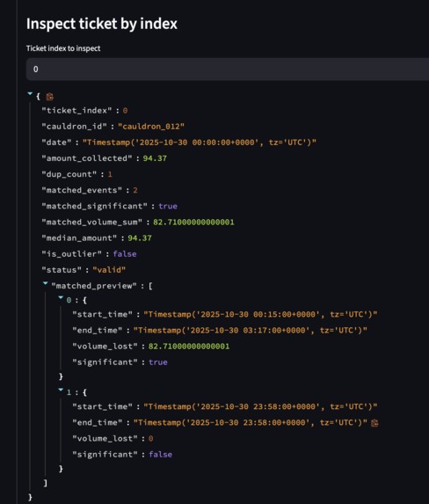Viewport: 429px width, 504px height.
Task: Click the first event volume_lost value
Action: pos(189,347)
